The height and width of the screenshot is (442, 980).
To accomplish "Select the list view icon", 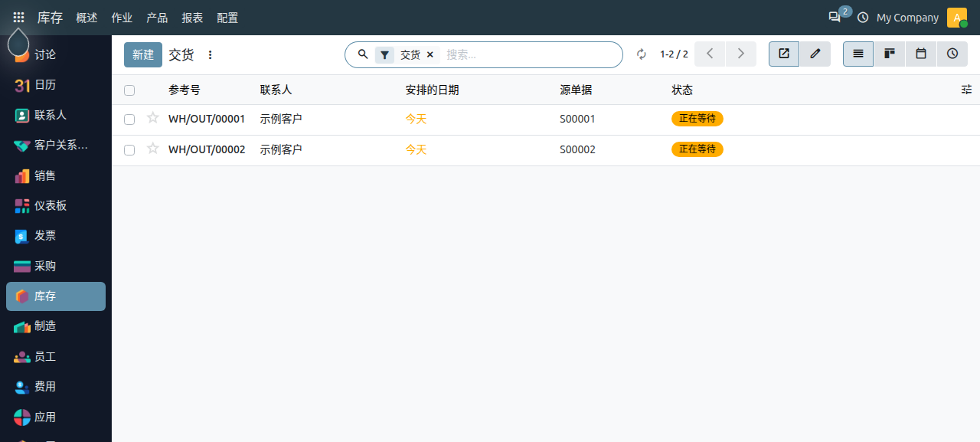I will (x=858, y=54).
